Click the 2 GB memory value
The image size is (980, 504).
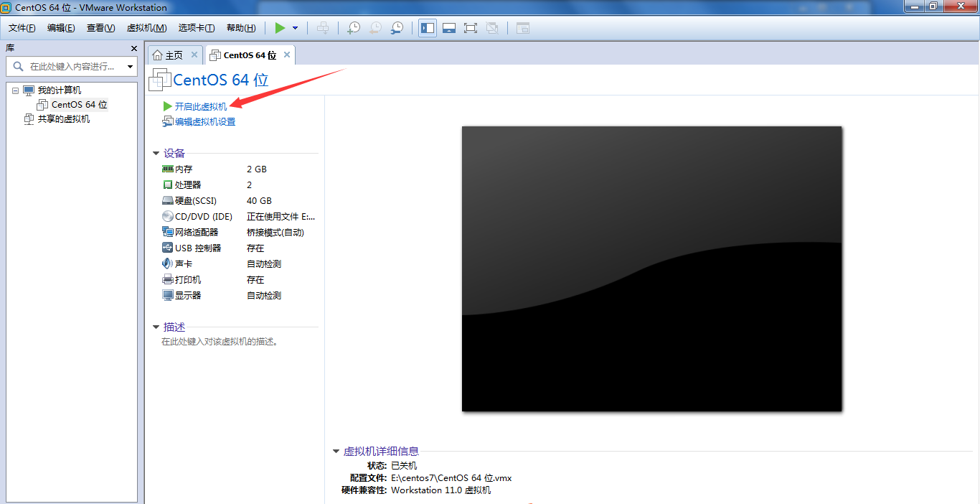click(257, 169)
